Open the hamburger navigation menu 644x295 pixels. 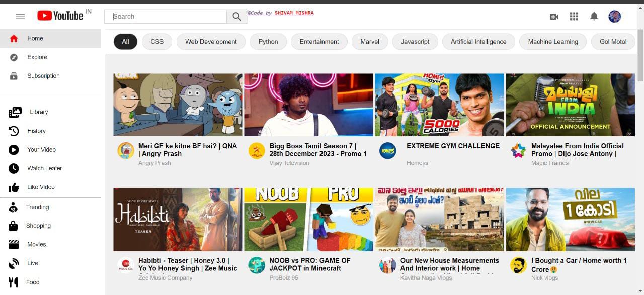(x=20, y=16)
